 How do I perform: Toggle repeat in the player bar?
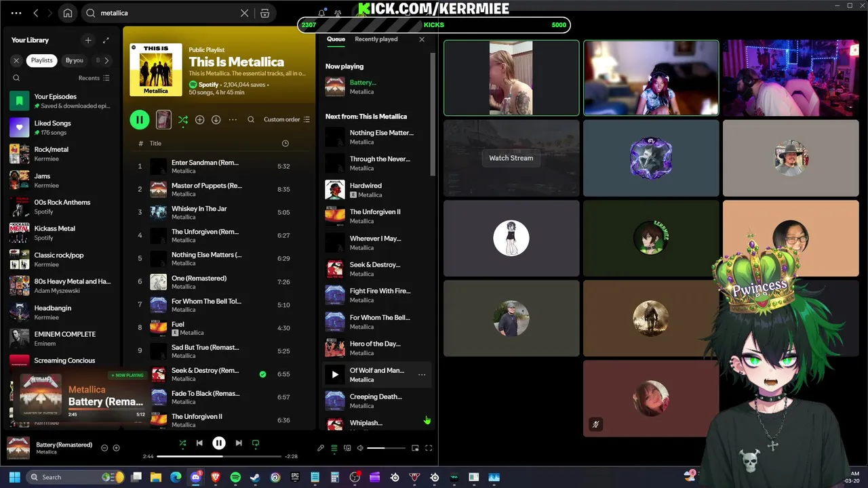[x=256, y=443]
